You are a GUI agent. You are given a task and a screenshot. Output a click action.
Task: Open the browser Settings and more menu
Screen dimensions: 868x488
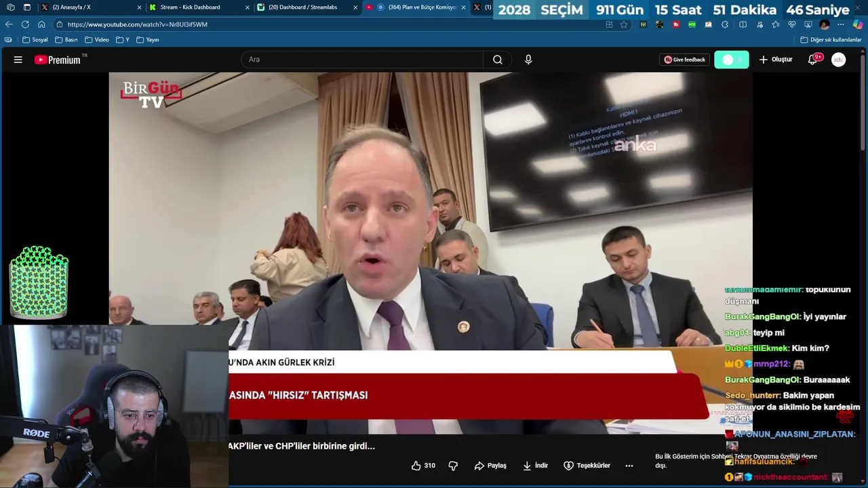(x=841, y=24)
